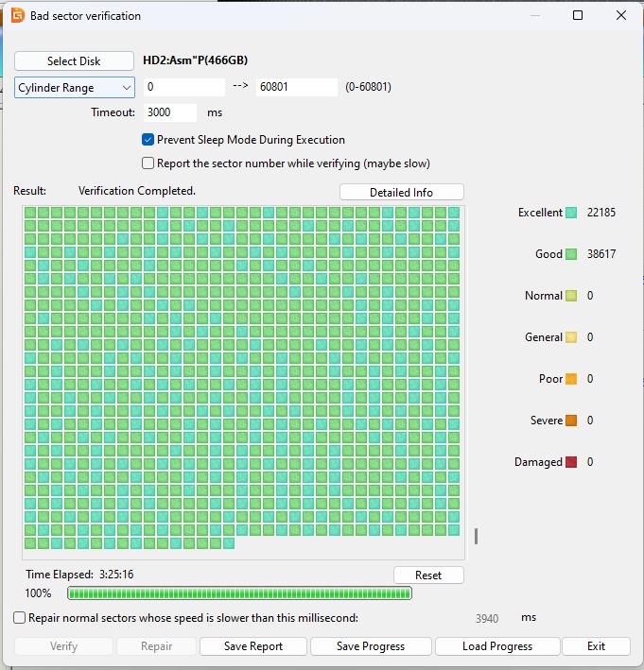Screen dimensions: 644x670
Task: Click the Excellent teal legend swatch
Action: pyautogui.click(x=571, y=213)
